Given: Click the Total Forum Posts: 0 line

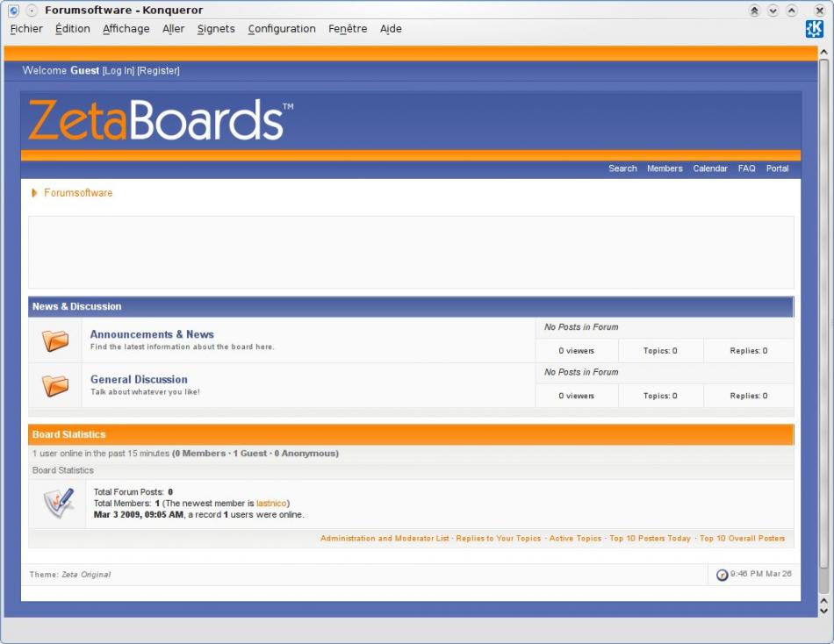Looking at the screenshot, I should tap(133, 492).
